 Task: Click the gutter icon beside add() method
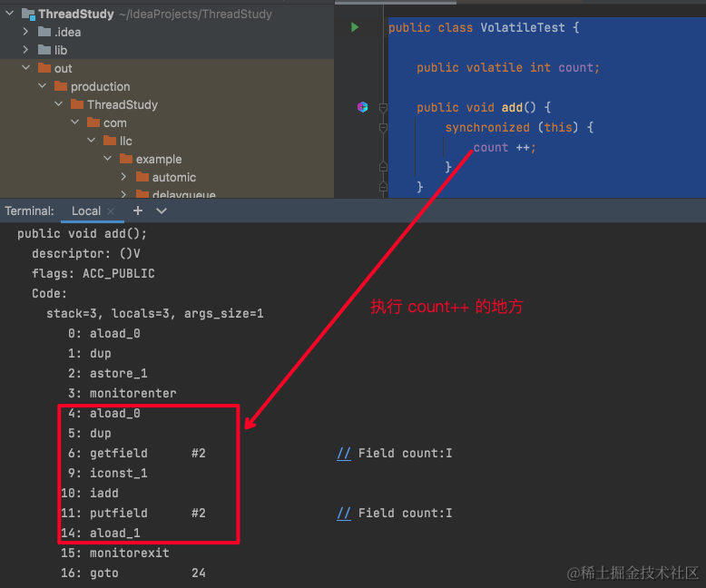coord(362,107)
